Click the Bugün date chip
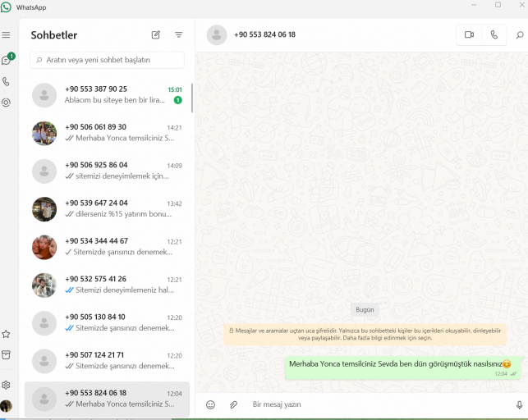The width and height of the screenshot is (528, 420). tap(365, 310)
